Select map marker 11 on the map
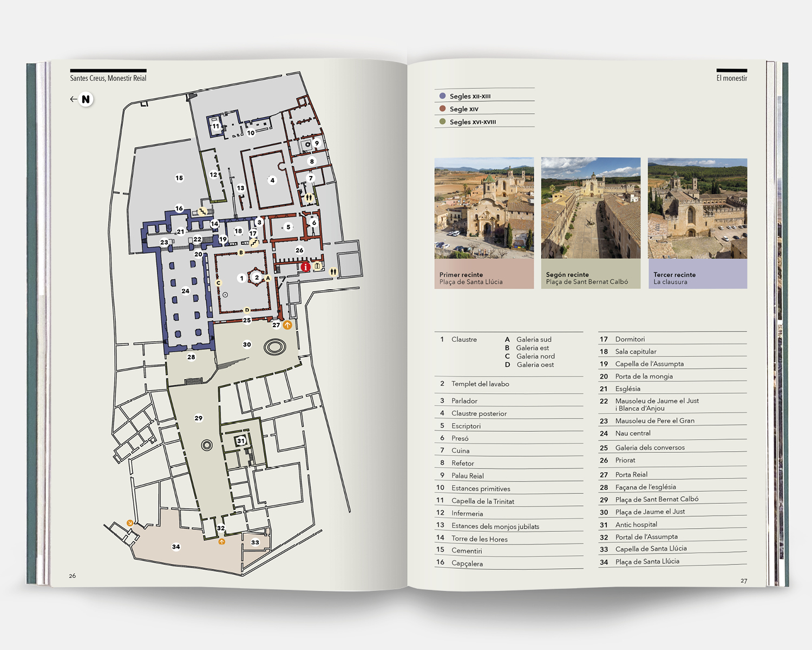 [215, 126]
